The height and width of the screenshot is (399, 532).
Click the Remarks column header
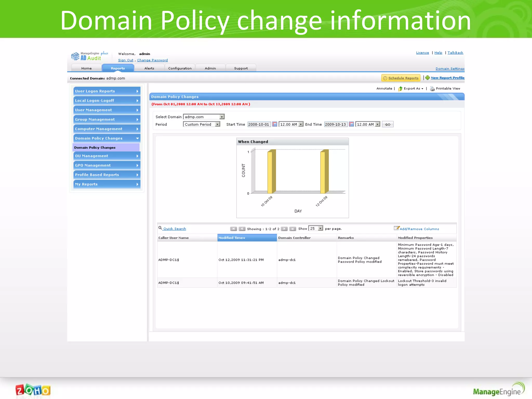pos(367,238)
